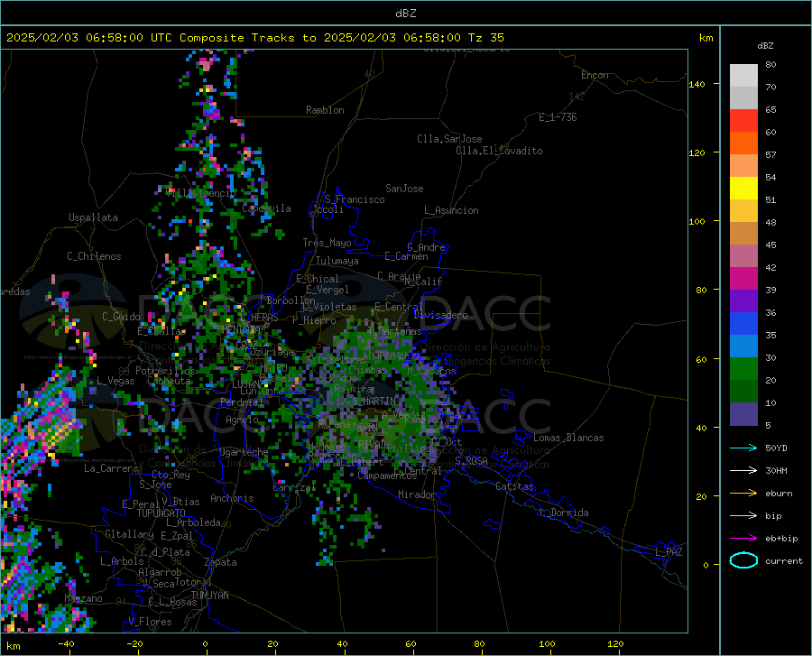
Task: Click the Manzano label
Action: [x=83, y=598]
